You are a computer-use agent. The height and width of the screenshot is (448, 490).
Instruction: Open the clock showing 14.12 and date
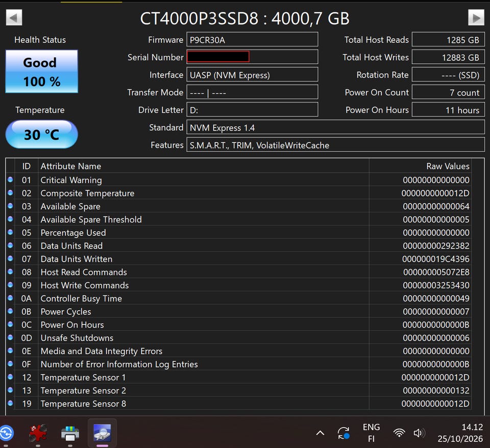[460, 433]
